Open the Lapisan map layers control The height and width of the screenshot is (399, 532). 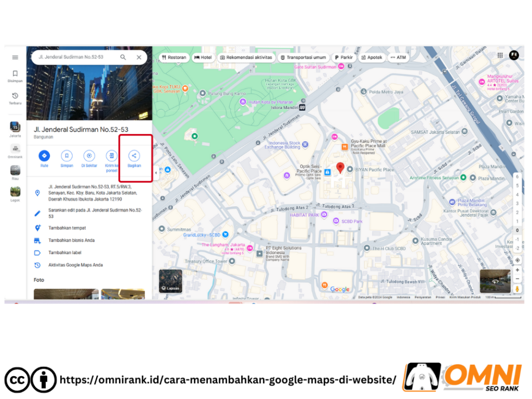(170, 280)
